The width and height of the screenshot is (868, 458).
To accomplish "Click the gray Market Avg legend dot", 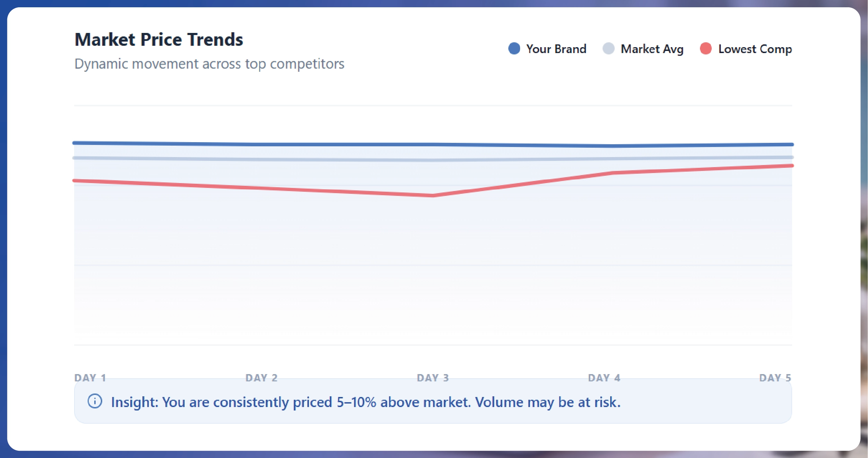I will [608, 49].
